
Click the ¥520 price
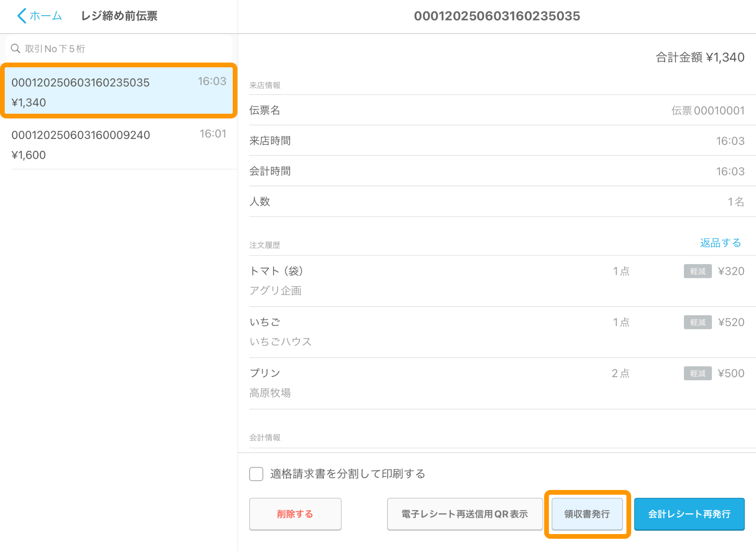pos(731,322)
